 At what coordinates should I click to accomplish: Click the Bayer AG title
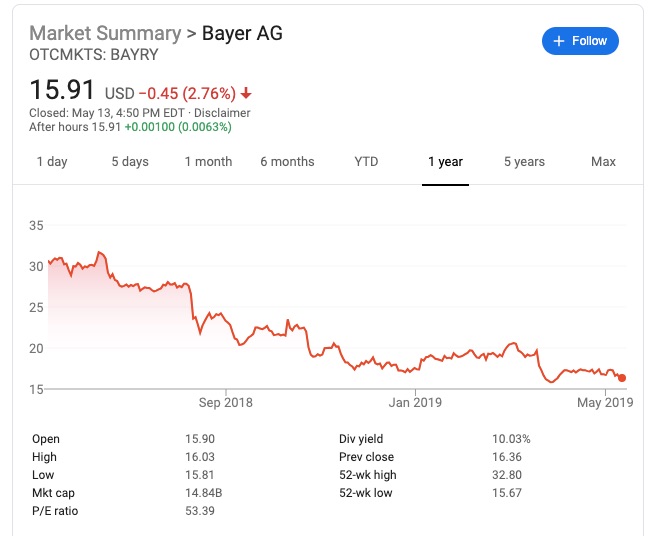click(242, 33)
